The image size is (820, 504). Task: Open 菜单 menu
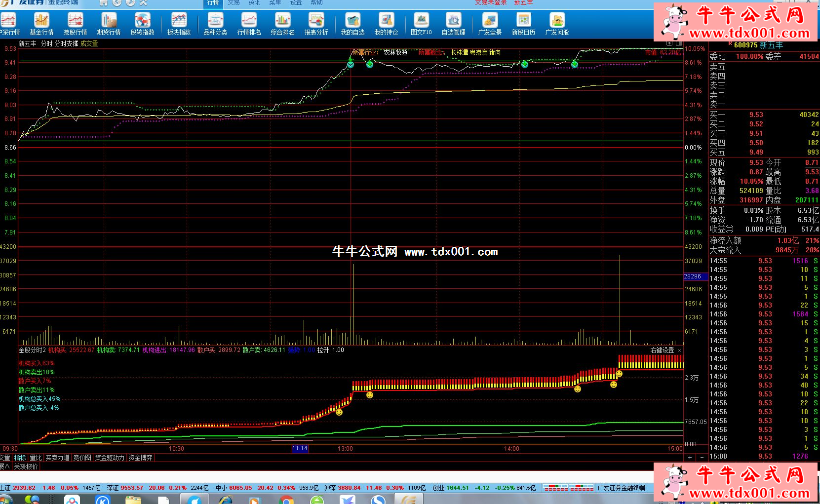[275, 3]
